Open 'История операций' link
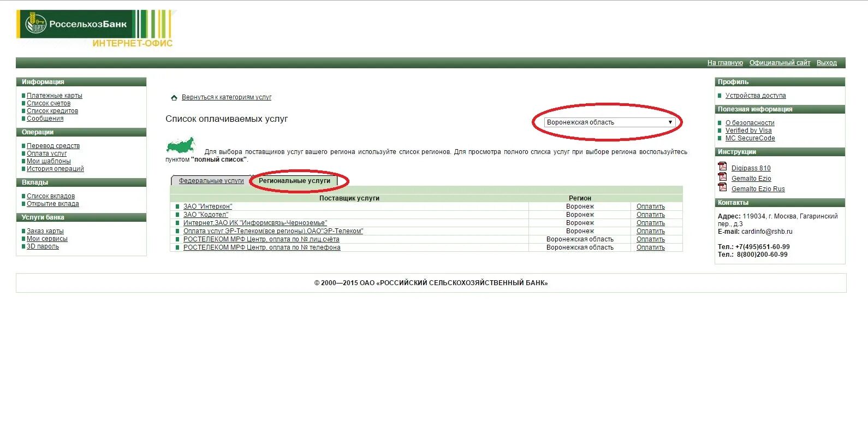The image size is (868, 437). (x=55, y=169)
